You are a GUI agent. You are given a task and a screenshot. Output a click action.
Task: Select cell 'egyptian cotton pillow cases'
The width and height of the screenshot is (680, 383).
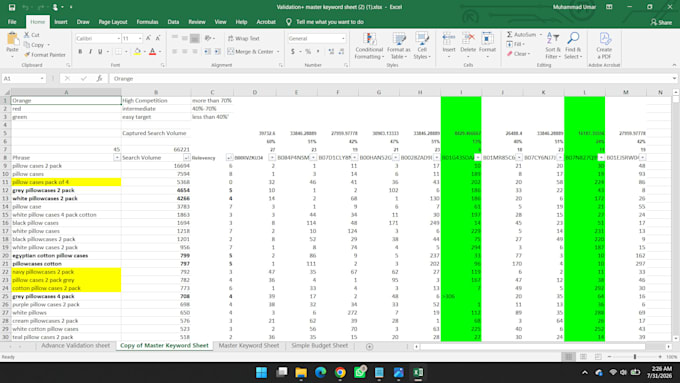(66, 255)
